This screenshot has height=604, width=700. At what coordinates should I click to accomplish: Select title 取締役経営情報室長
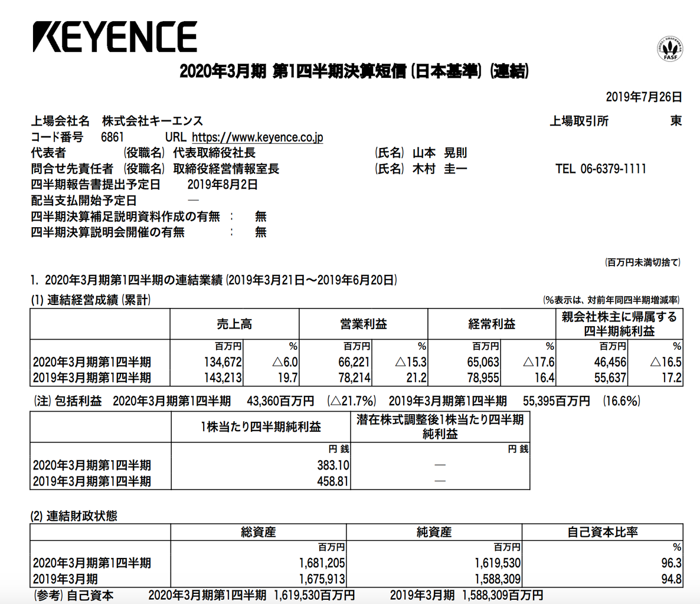point(226,169)
